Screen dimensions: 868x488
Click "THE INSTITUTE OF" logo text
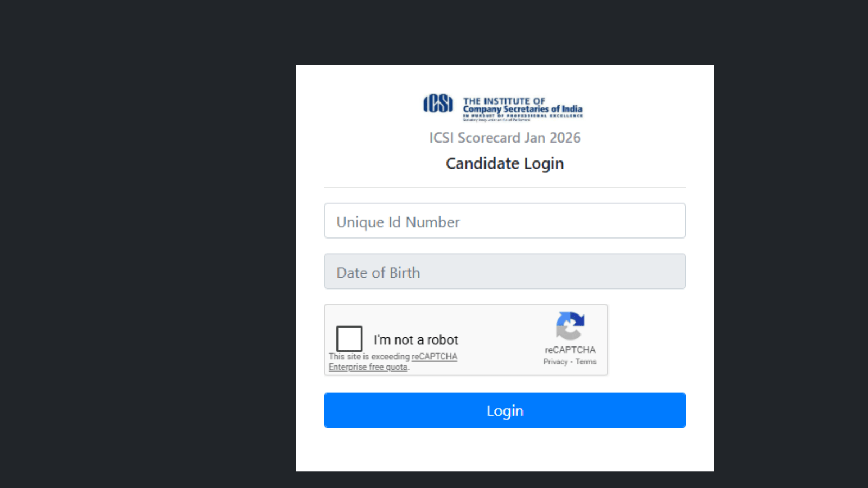[x=503, y=101]
